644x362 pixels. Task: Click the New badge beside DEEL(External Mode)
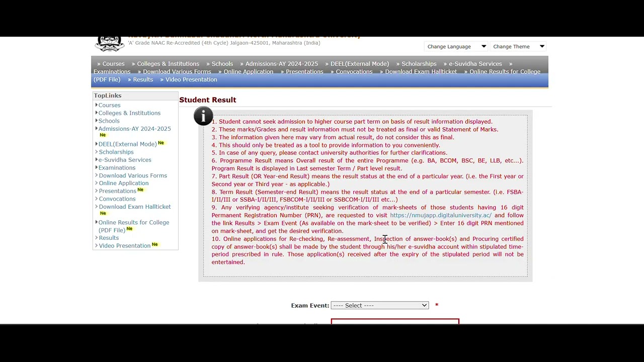coord(161,143)
